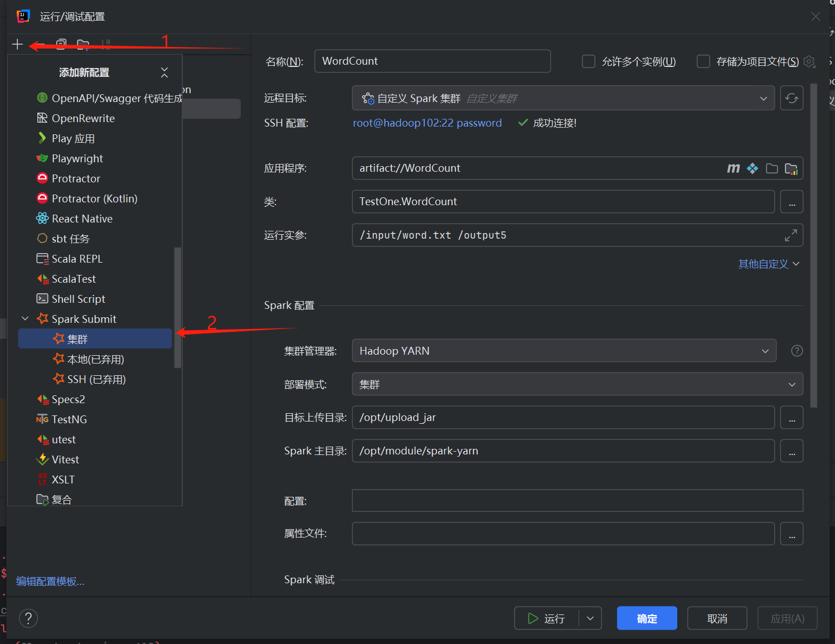Click the copy configuration icon in toolbar
835x644 pixels.
(x=61, y=44)
